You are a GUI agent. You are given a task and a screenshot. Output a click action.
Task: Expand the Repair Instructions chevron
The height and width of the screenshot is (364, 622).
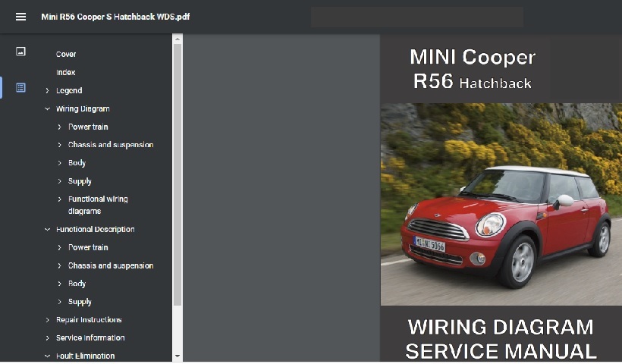(x=47, y=320)
